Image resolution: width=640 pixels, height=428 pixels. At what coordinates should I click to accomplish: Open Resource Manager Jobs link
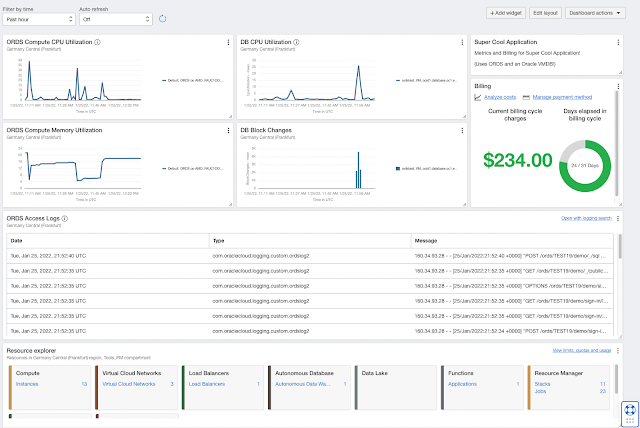coord(540,391)
